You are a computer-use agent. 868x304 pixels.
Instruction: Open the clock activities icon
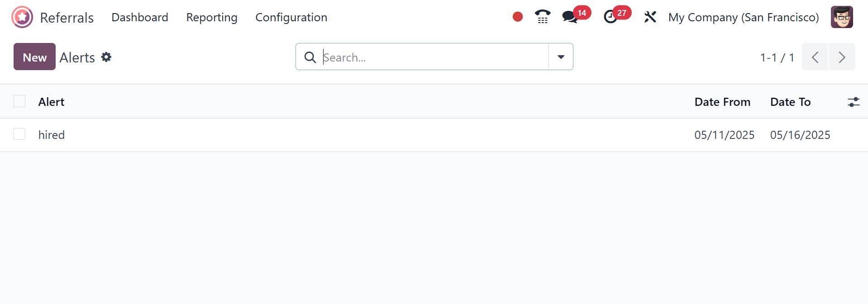[x=610, y=17]
